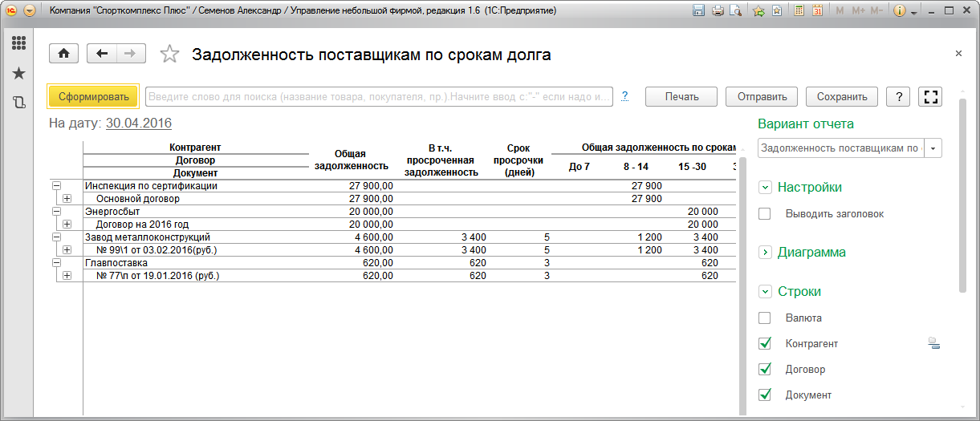980x421 pixels.
Task: Select the Главпоставка cell
Action: click(197, 263)
